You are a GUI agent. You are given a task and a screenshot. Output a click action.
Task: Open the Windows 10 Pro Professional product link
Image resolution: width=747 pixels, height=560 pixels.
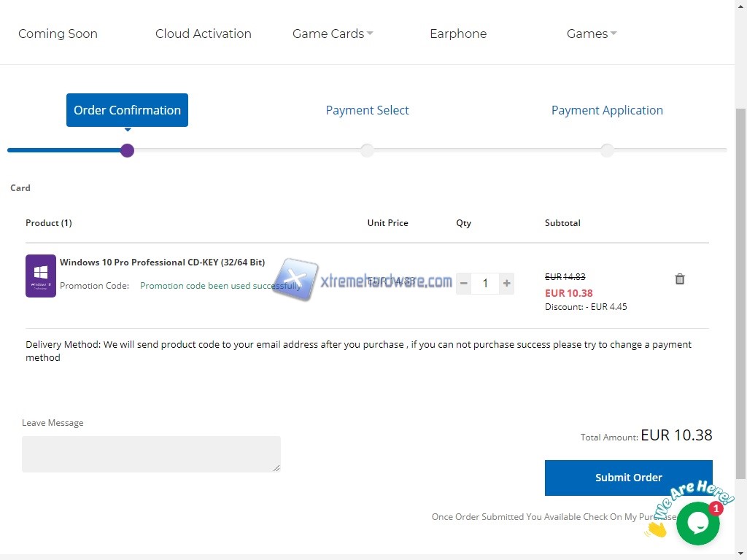click(162, 262)
